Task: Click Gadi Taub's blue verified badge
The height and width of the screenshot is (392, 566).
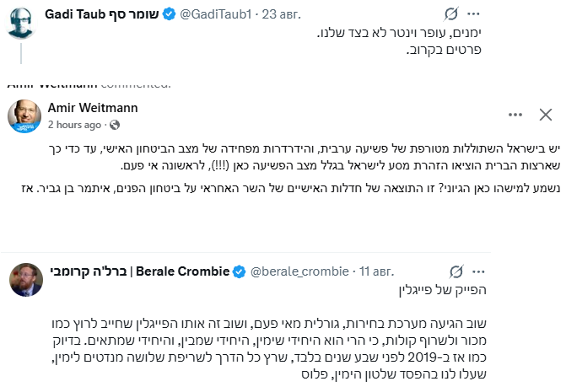Action: click(x=169, y=14)
